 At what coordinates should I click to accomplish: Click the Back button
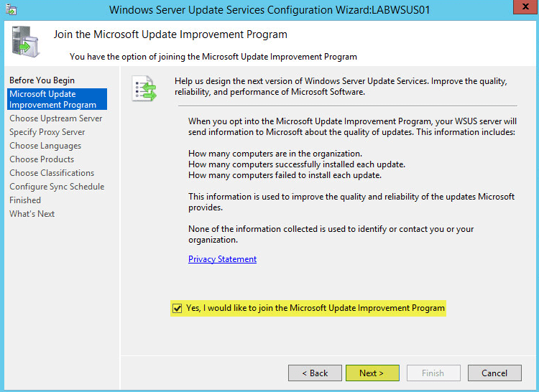(315, 373)
